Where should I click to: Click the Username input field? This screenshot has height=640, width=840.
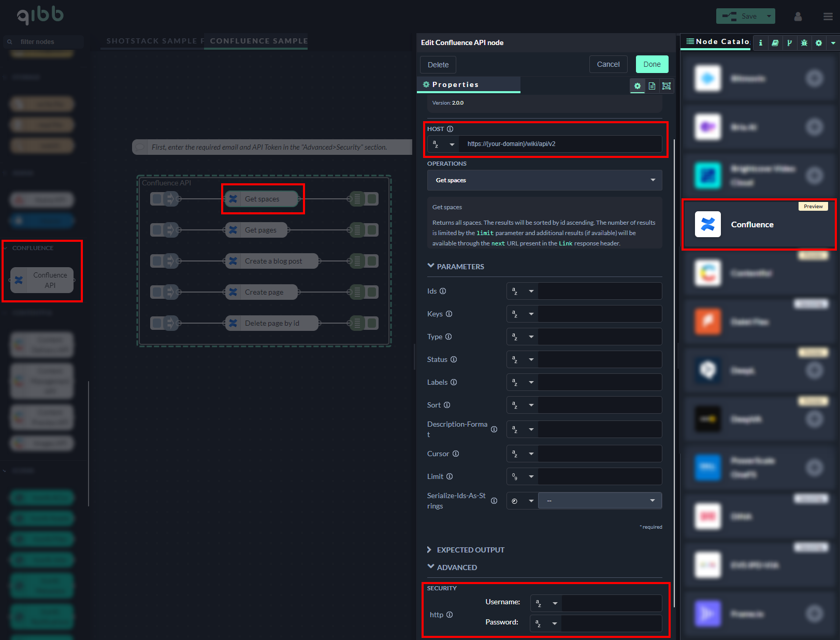pyautogui.click(x=612, y=603)
